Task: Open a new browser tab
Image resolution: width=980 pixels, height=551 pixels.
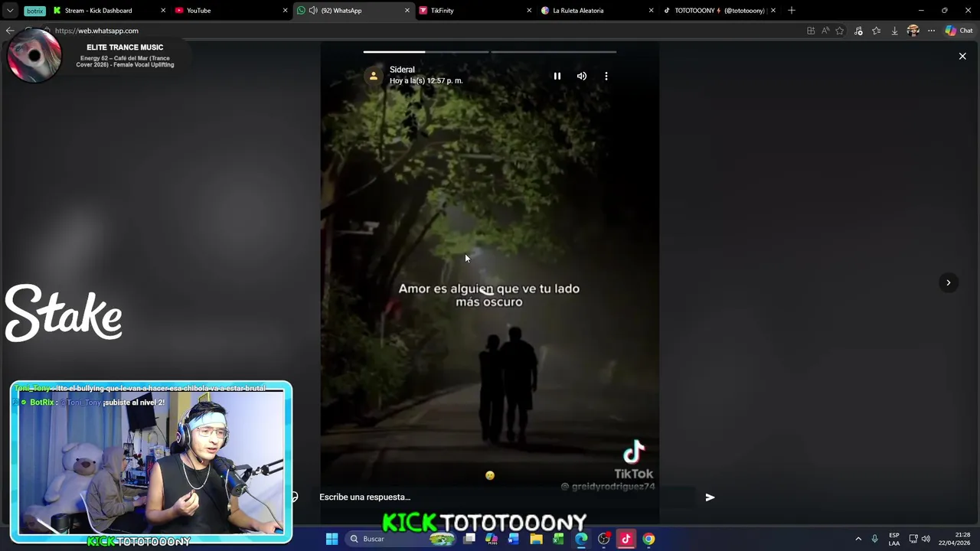Action: (792, 11)
